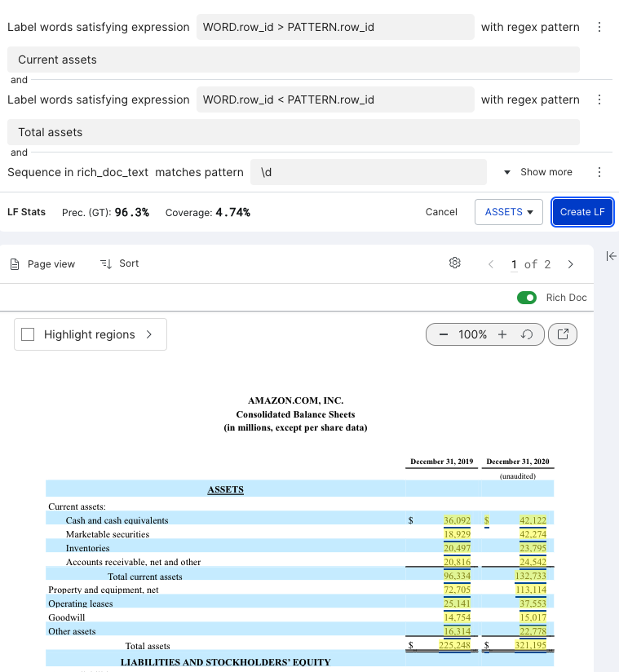Screen dimensions: 619x672
Task: Check the Highlight regions checkbox
Action: pos(28,334)
